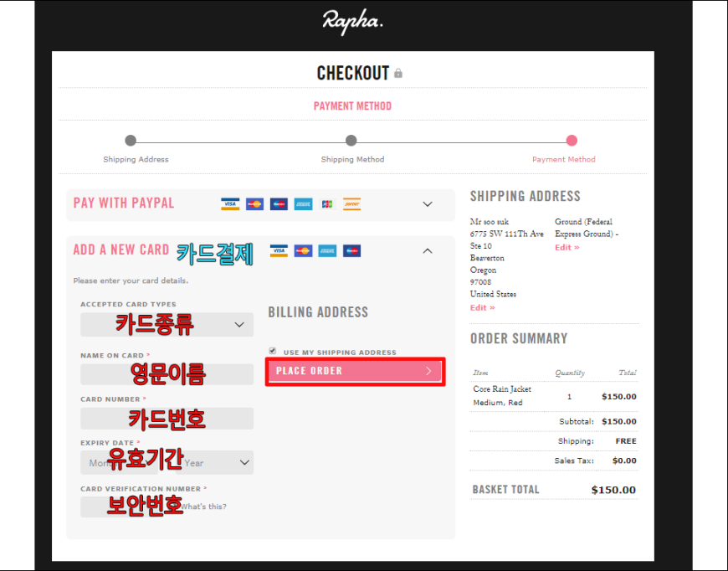
Task: Click the Basket Total $150.00 amount
Action: coord(613,490)
